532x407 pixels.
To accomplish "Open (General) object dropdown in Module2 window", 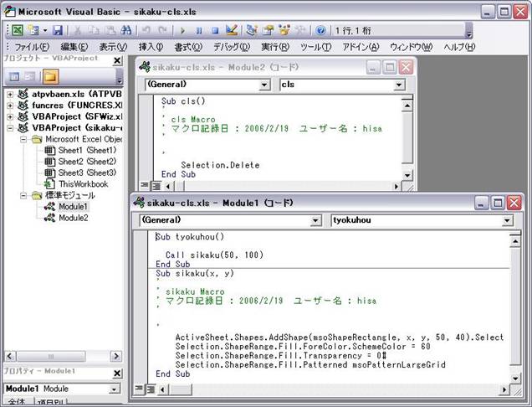I will 264,85.
